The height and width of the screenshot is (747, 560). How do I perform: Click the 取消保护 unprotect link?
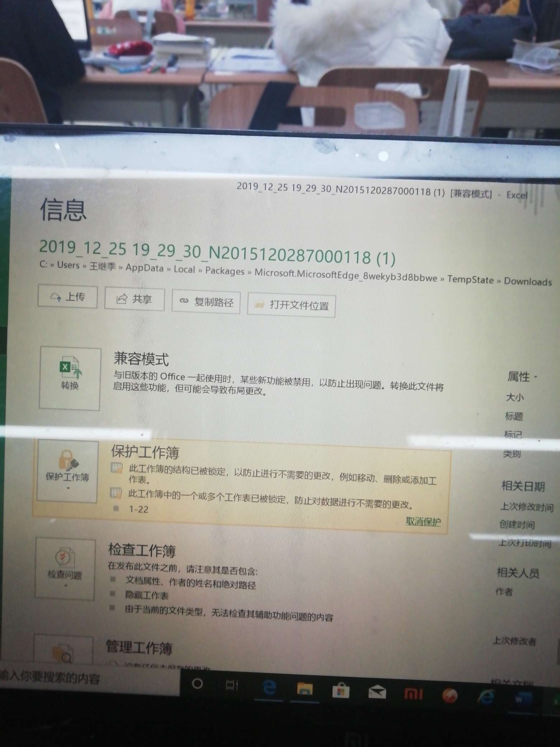point(423,522)
